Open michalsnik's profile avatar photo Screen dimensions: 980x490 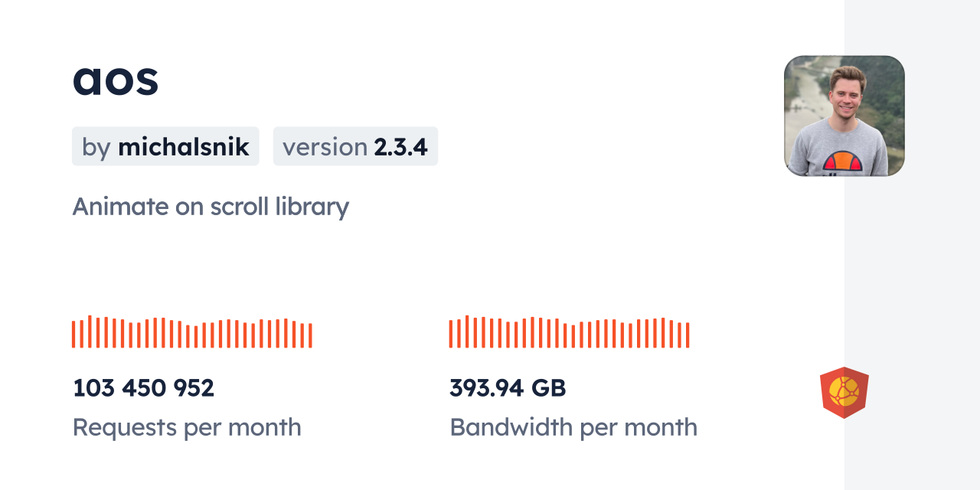pyautogui.click(x=844, y=116)
